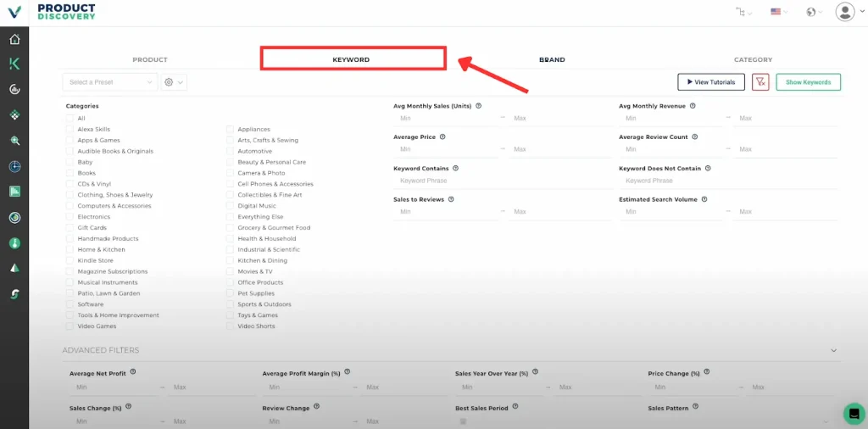Open the magnifying glass sidebar icon
The image size is (868, 429).
tap(15, 141)
